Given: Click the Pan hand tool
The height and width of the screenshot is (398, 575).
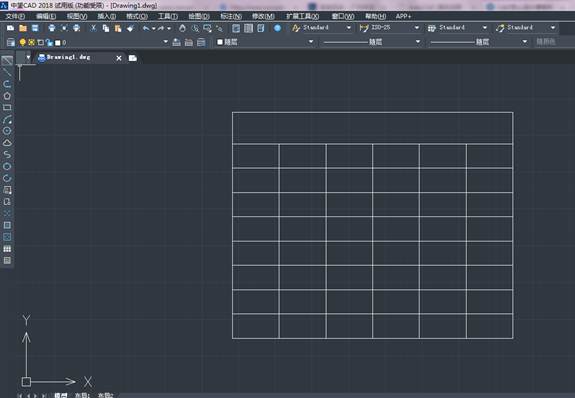Looking at the screenshot, I should coord(182,28).
